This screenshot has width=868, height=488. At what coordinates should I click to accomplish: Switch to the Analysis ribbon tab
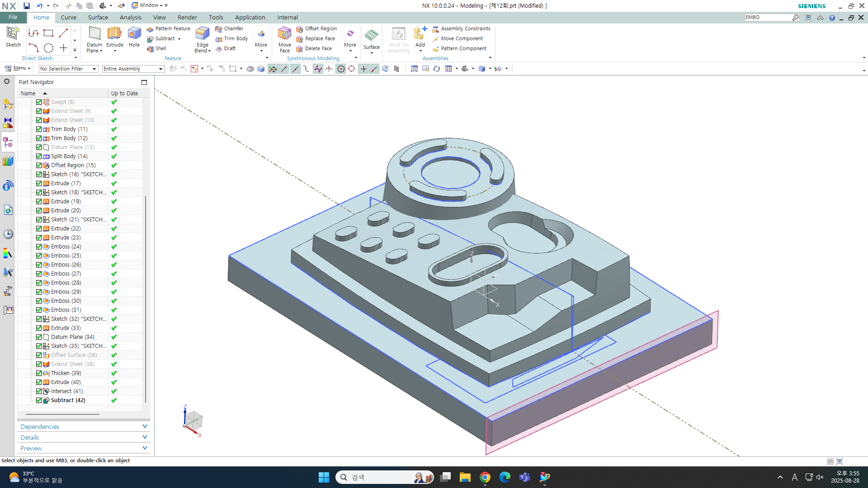point(130,17)
